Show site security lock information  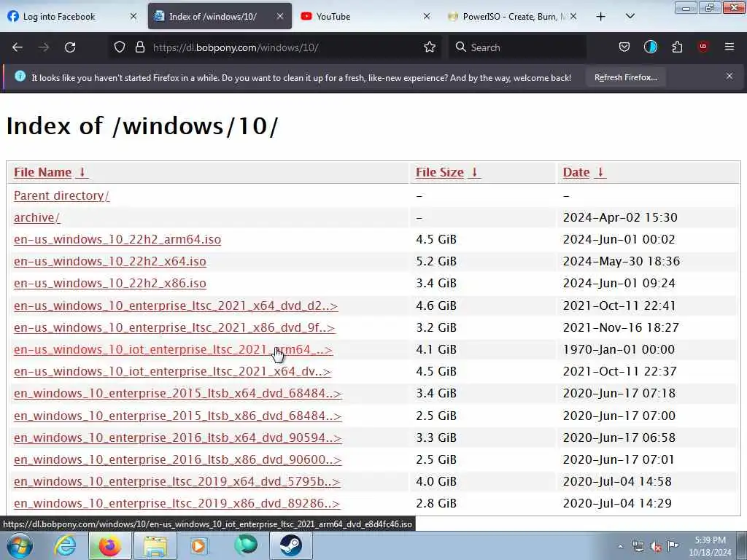click(x=139, y=47)
